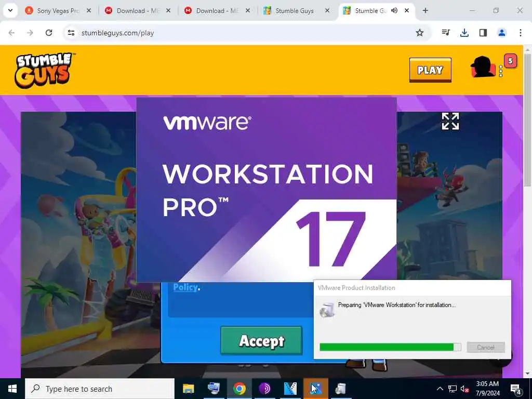Image resolution: width=532 pixels, height=399 pixels.
Task: Click the page's vertical scrollbar
Action: (527, 120)
